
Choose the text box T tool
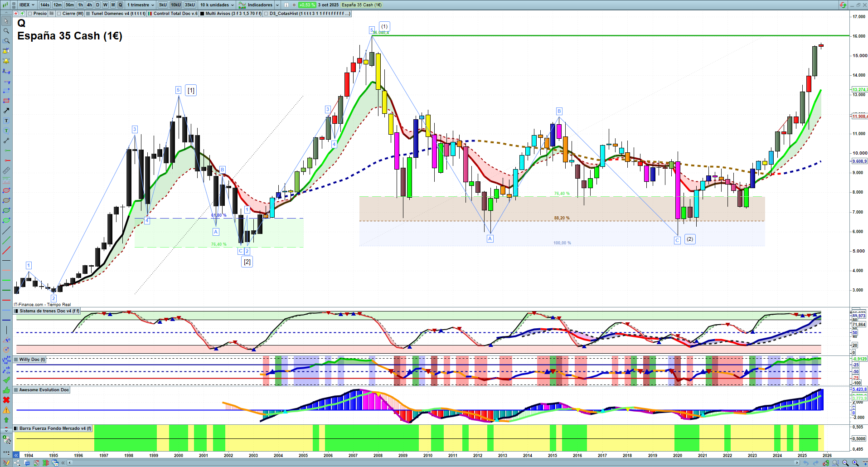point(6,121)
